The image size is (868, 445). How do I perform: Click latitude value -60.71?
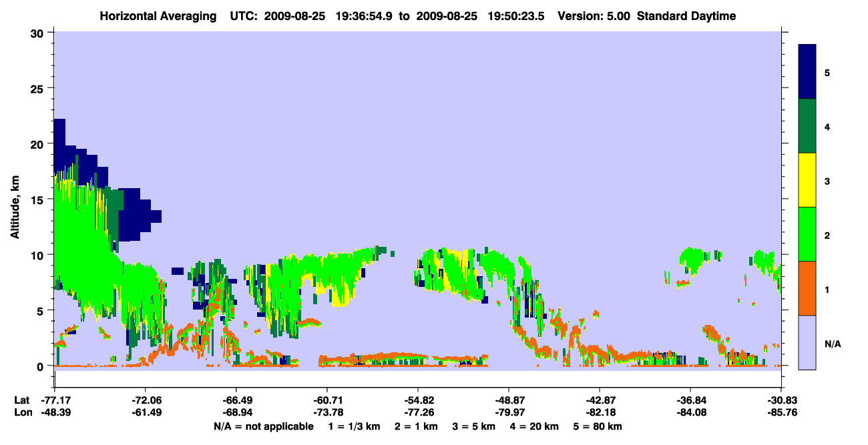point(327,400)
